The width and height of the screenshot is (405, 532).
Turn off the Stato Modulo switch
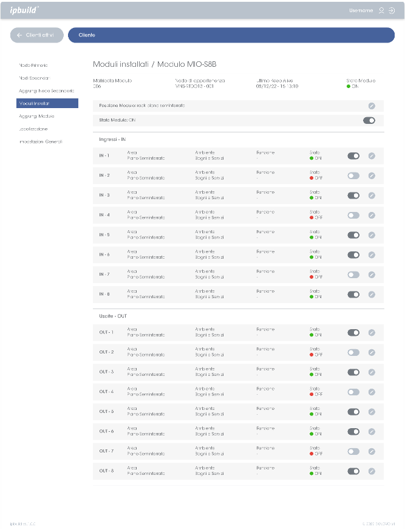pos(369,121)
